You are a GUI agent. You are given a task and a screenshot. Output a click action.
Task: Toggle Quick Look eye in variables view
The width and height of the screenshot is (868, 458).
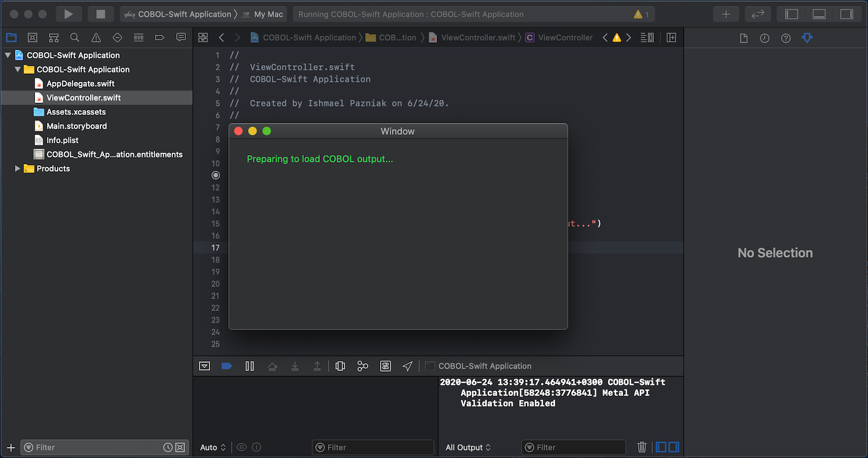241,447
